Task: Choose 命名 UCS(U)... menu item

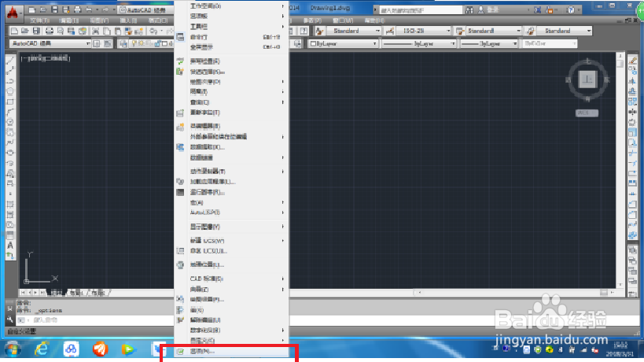Action: [232, 251]
